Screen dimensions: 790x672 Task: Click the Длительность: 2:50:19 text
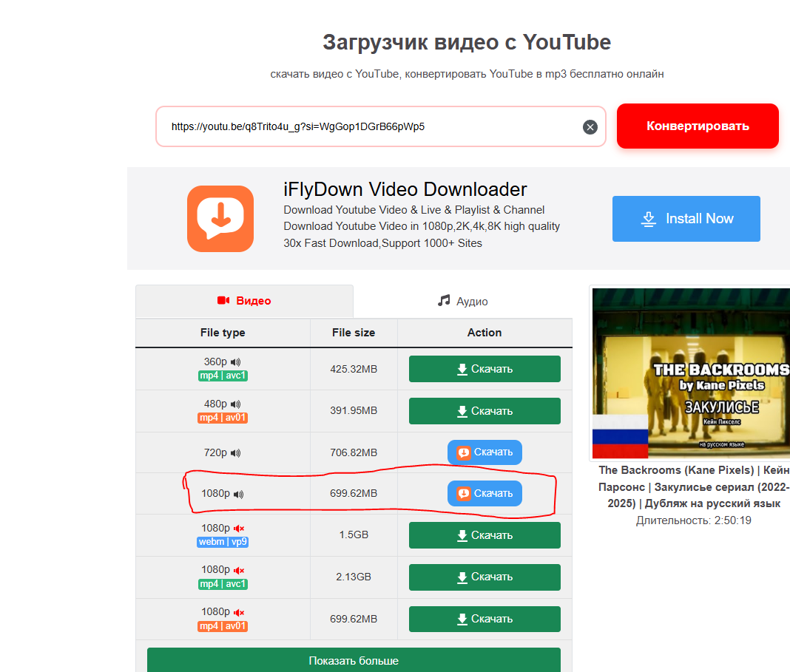(x=693, y=520)
